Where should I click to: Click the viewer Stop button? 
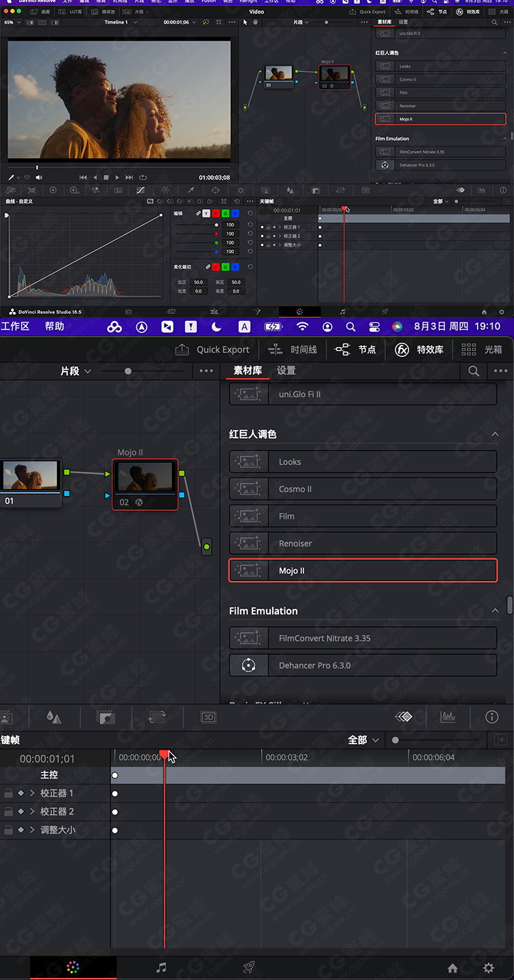click(x=106, y=177)
